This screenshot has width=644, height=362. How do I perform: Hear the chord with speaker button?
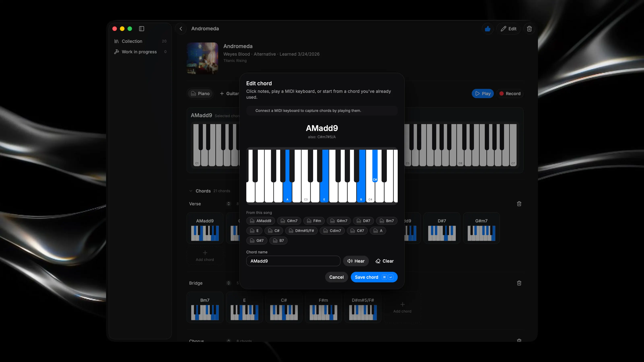[356, 261]
